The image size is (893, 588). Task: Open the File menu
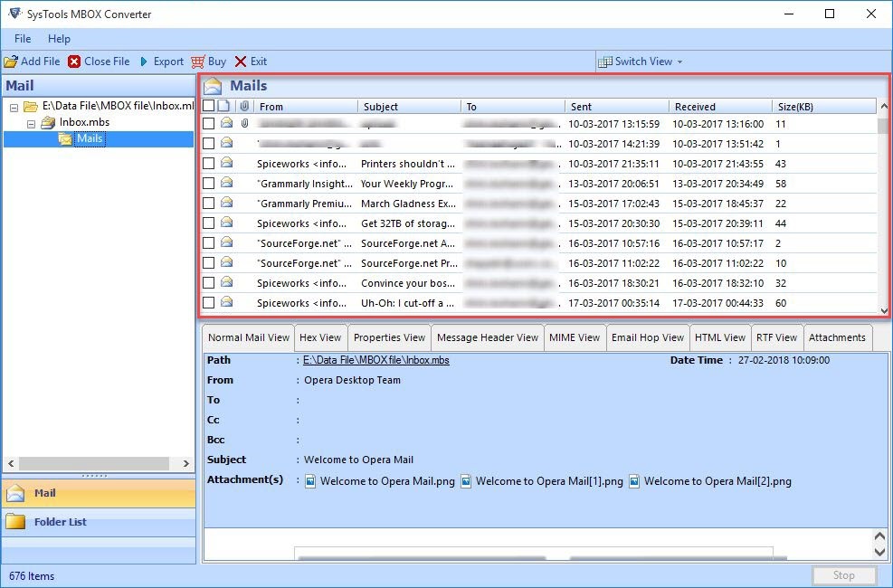click(x=23, y=39)
